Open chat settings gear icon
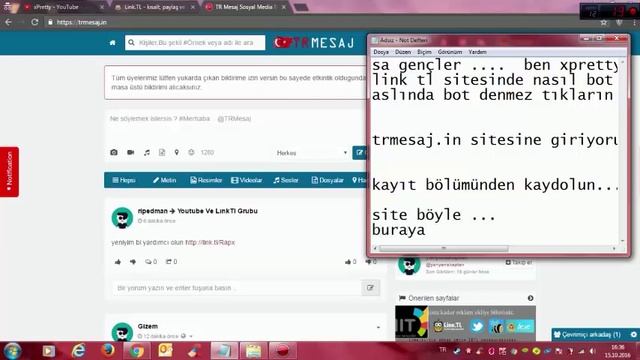 (x=633, y=334)
